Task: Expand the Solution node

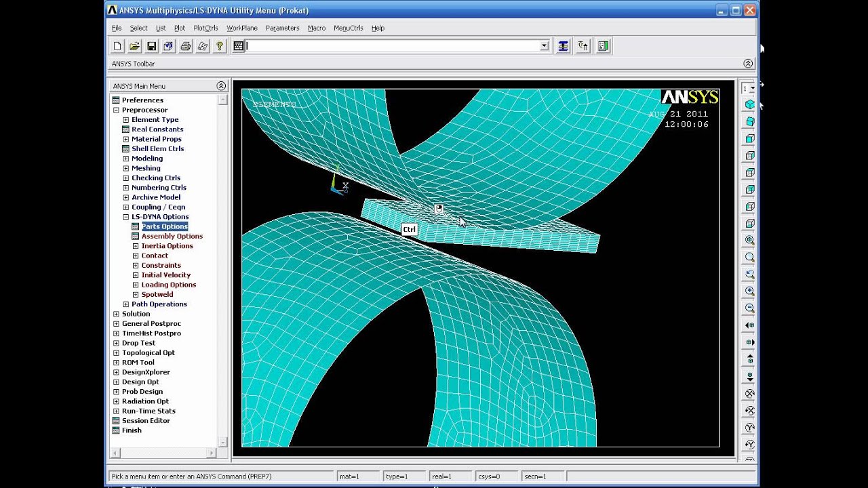Action: 116,314
